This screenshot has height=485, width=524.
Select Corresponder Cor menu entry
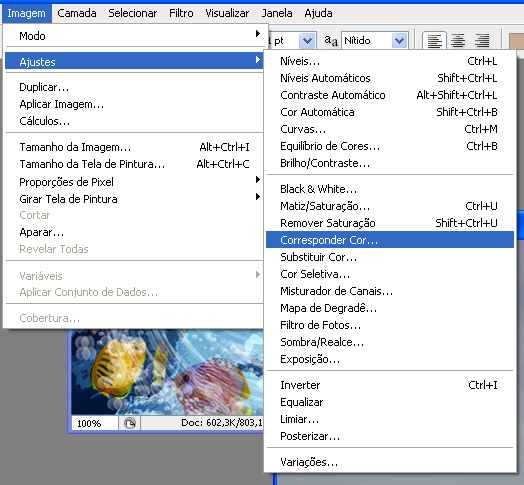(390, 240)
